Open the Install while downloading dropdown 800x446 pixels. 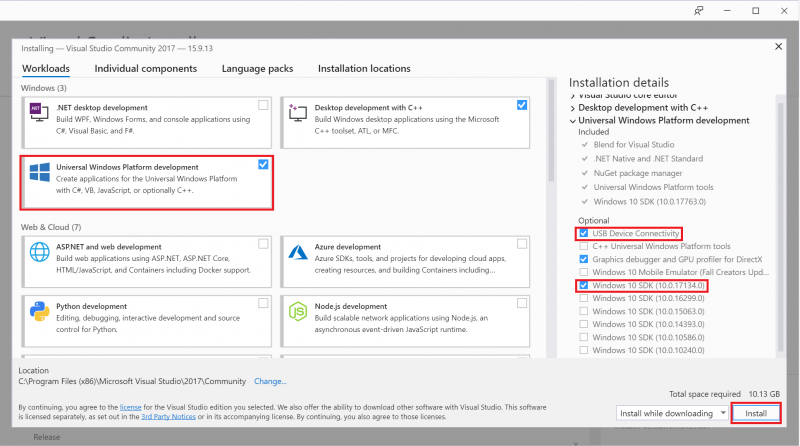click(672, 413)
